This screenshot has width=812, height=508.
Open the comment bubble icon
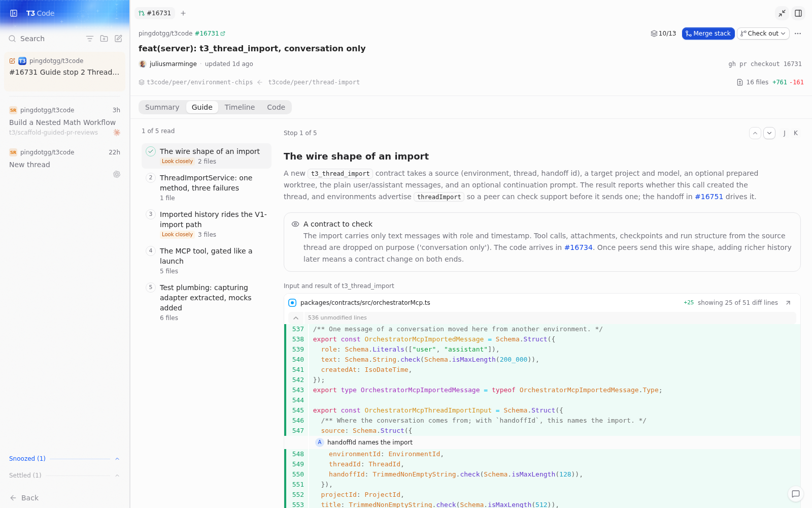tap(796, 494)
